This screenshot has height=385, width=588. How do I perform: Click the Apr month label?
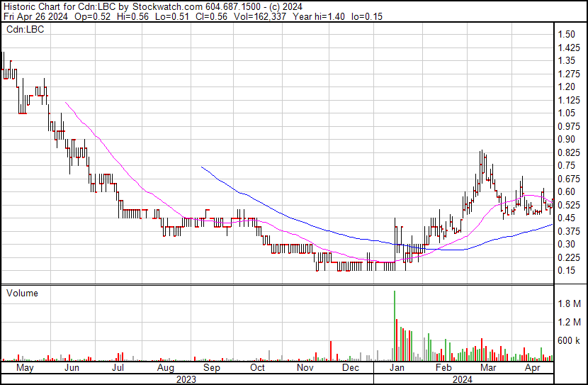[x=533, y=368]
